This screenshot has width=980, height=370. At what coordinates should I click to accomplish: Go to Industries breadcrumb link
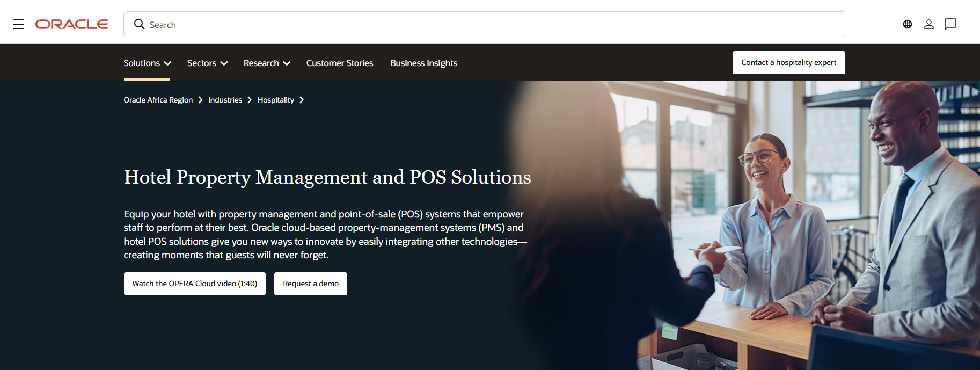225,100
